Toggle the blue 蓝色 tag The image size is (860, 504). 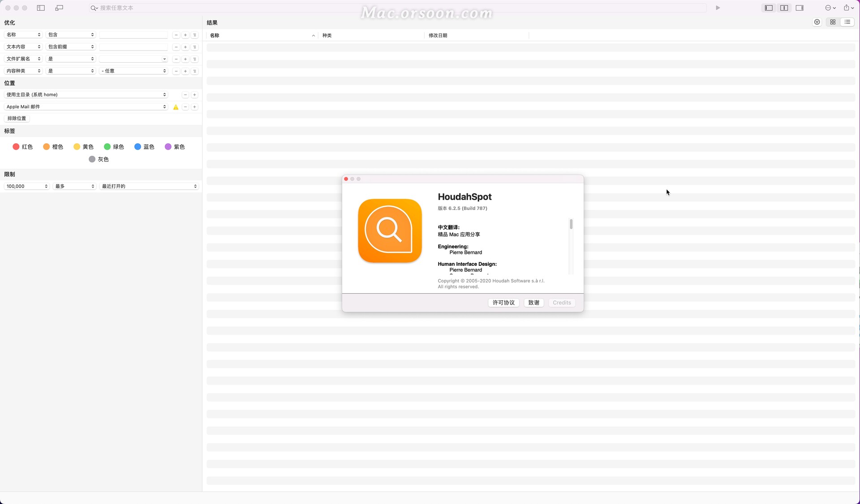point(144,147)
